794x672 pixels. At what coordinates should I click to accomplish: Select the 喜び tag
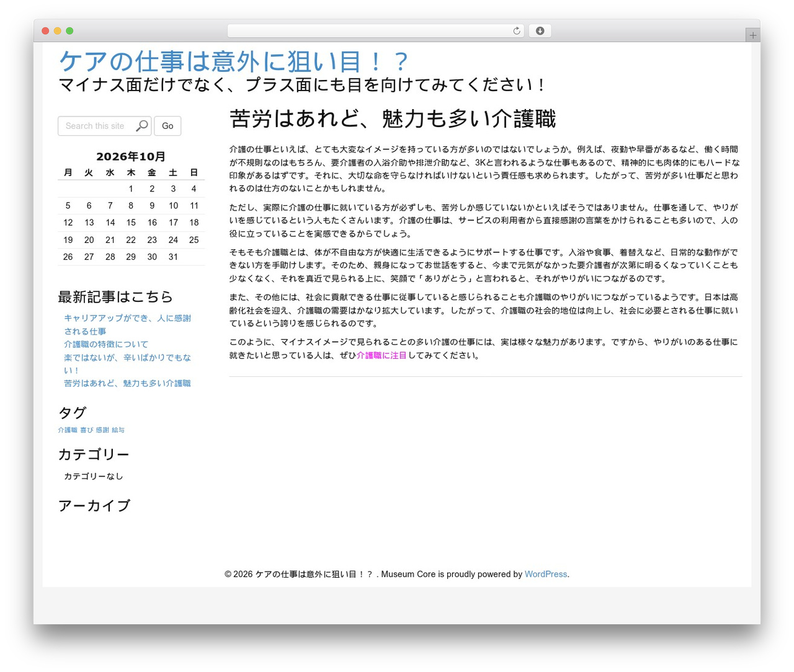click(x=87, y=430)
